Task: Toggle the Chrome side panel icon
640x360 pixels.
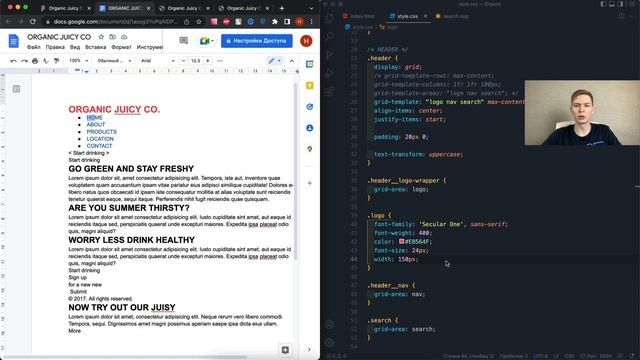Action: [x=287, y=22]
